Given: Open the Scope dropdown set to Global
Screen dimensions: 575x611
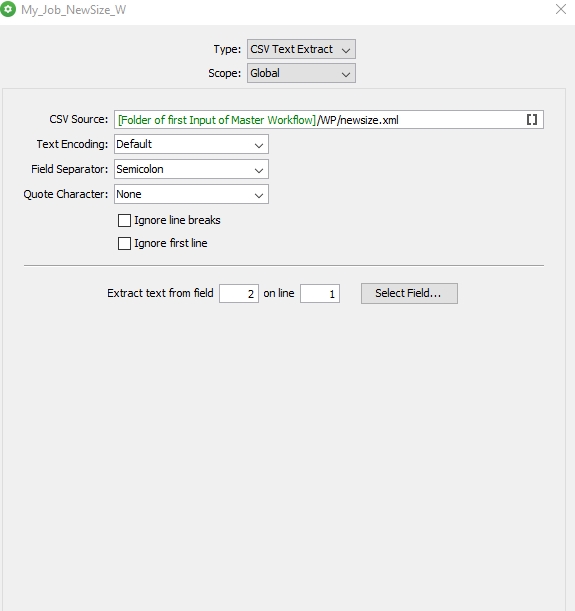Looking at the screenshot, I should pyautogui.click(x=301, y=73).
